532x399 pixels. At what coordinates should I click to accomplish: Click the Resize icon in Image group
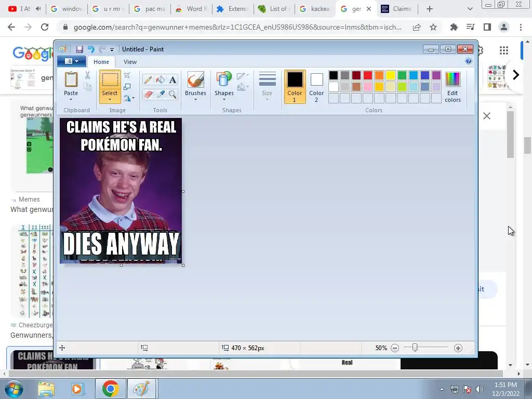coord(127,87)
